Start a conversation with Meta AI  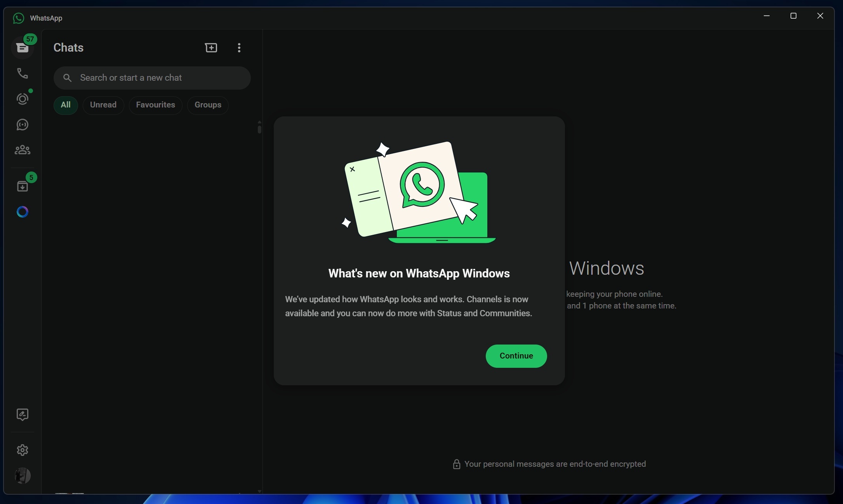23,212
